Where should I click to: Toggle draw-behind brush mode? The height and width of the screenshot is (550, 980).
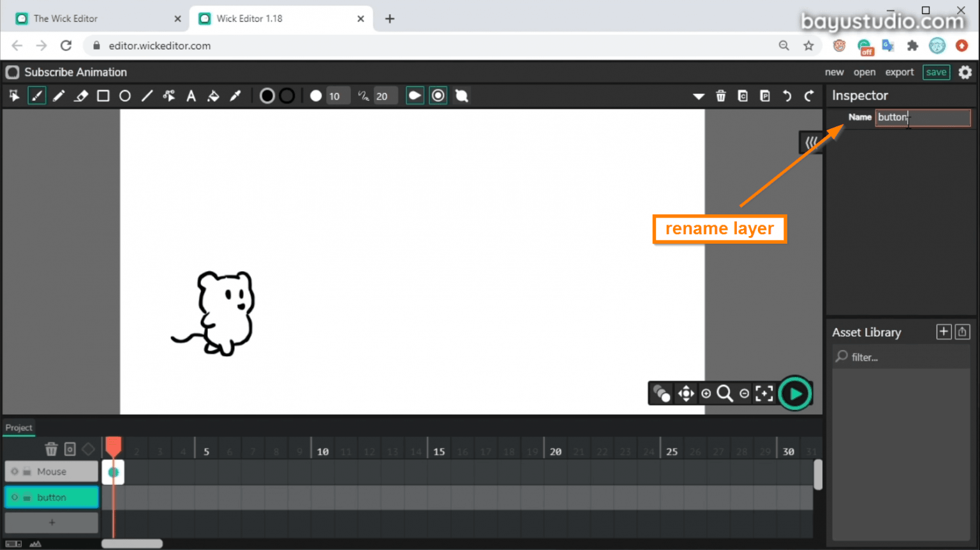pos(461,96)
